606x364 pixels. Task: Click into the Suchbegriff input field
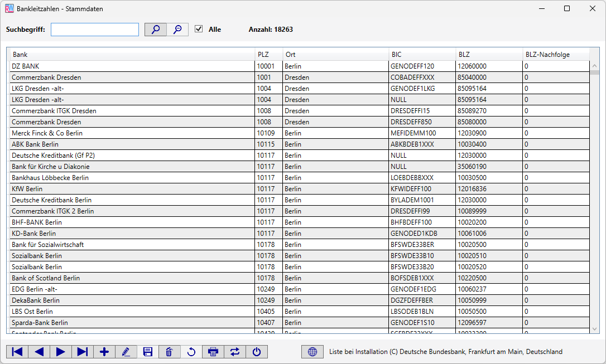[x=95, y=30]
